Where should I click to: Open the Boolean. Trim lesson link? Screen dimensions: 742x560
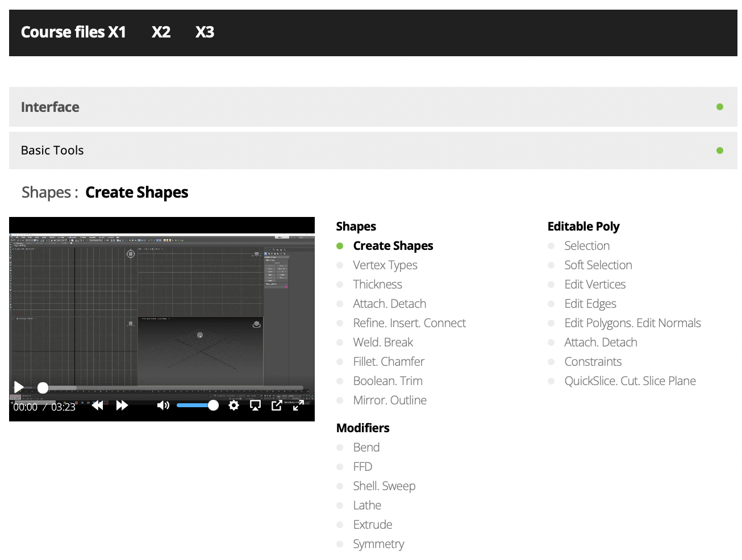click(x=388, y=381)
